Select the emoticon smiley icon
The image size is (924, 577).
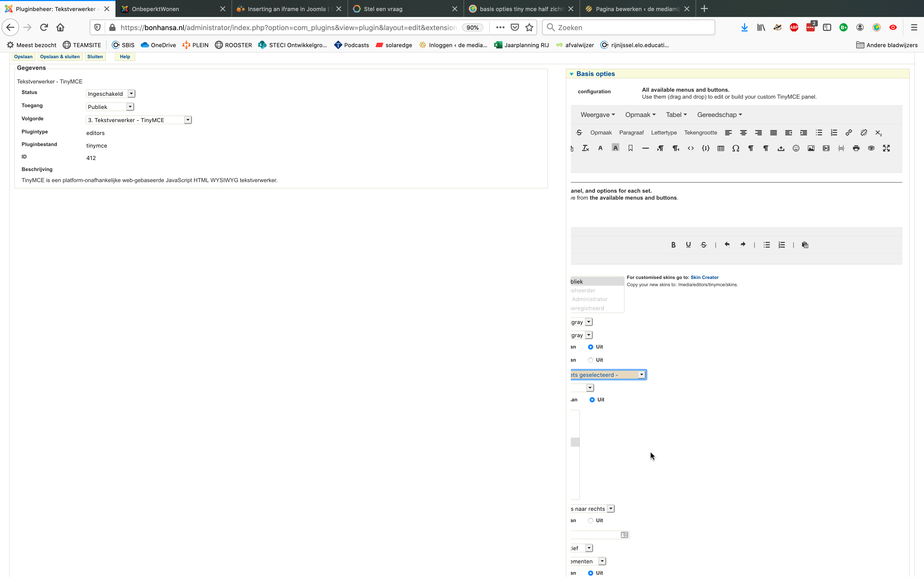(x=796, y=148)
